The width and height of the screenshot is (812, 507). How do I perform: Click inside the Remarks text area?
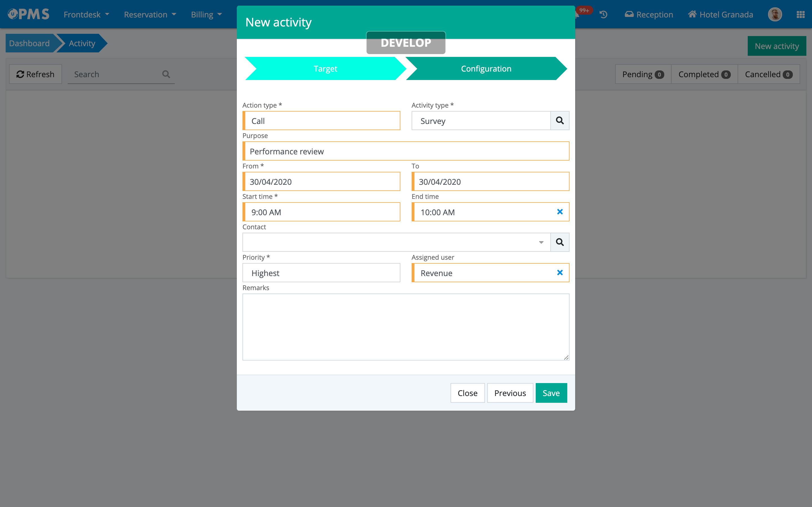pos(406,327)
